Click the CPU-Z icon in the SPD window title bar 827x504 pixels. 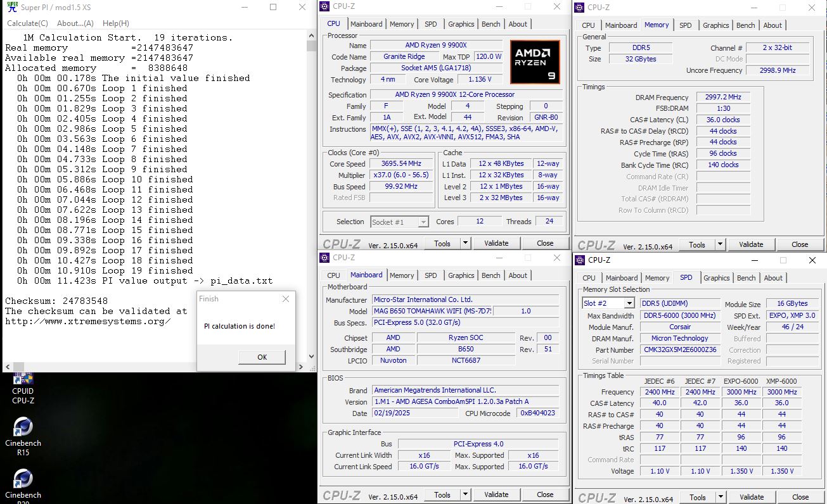(x=580, y=260)
